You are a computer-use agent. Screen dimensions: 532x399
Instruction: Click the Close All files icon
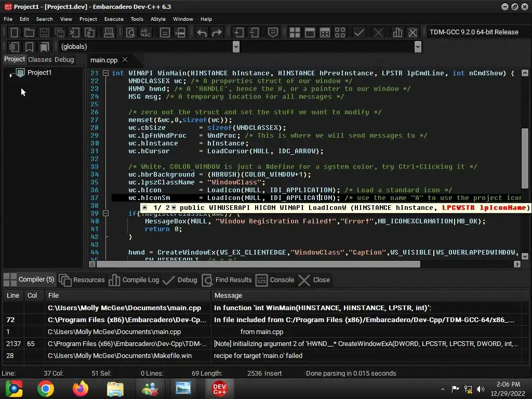click(89, 33)
